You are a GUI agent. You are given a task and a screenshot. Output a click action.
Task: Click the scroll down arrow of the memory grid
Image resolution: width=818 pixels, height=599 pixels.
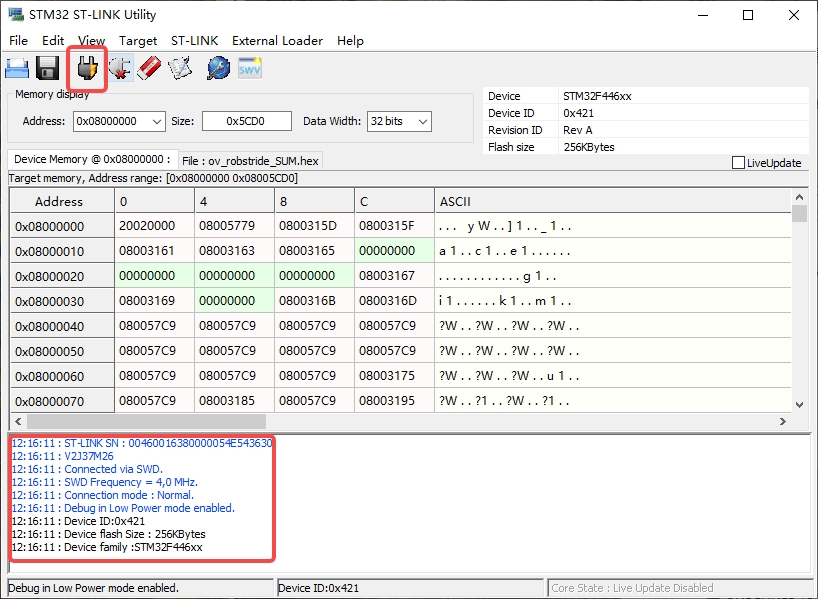(799, 404)
